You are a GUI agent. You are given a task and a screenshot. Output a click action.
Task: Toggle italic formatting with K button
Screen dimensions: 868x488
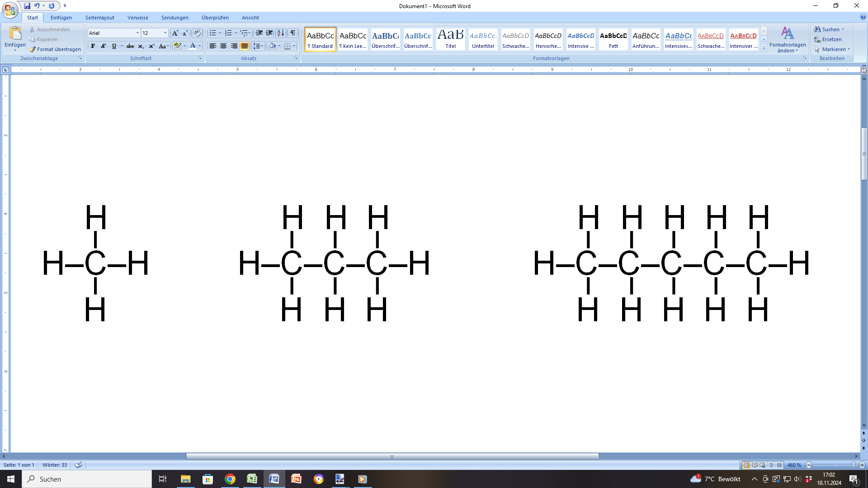pos(104,46)
